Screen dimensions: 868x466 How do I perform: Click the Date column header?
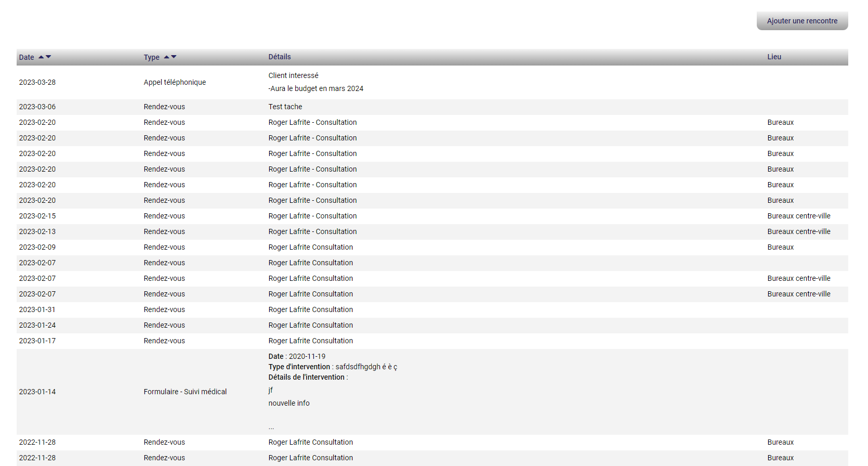tap(27, 57)
